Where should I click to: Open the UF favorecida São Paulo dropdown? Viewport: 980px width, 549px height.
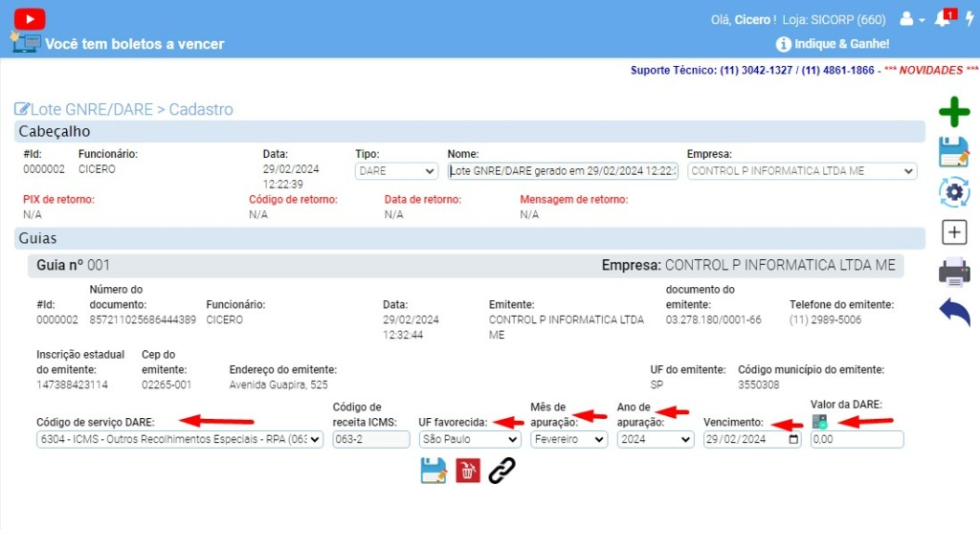click(x=470, y=440)
